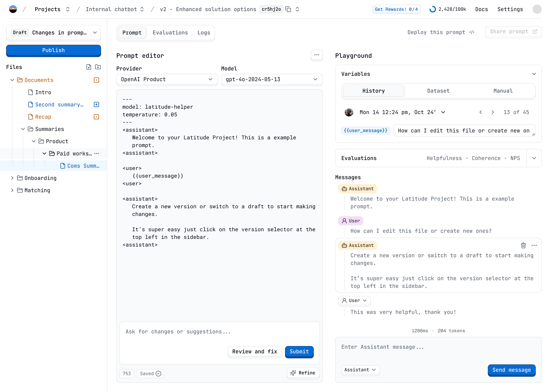The width and height of the screenshot is (551, 392).
Task: Open the Draft version selector dropdown
Action: click(x=54, y=33)
